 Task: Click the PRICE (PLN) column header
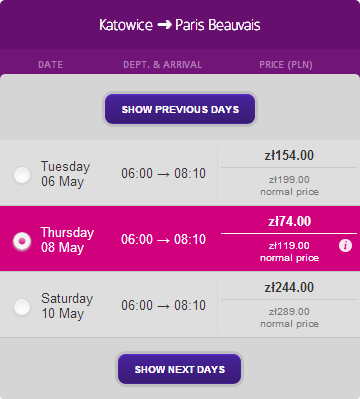coord(286,65)
